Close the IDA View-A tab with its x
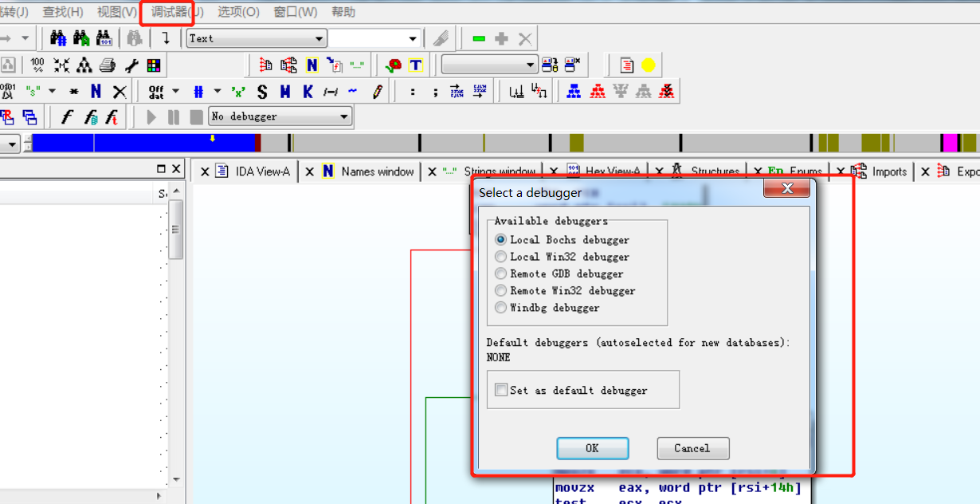Image resolution: width=980 pixels, height=504 pixels. coord(205,171)
